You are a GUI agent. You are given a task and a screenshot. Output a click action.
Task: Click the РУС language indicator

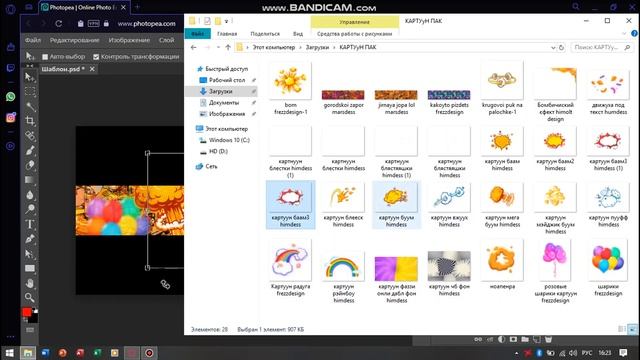587,353
